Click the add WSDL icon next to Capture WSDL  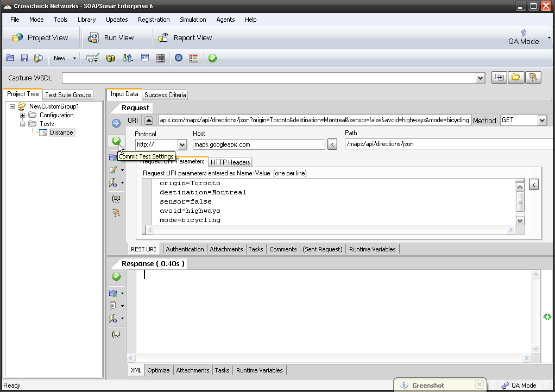pos(499,77)
